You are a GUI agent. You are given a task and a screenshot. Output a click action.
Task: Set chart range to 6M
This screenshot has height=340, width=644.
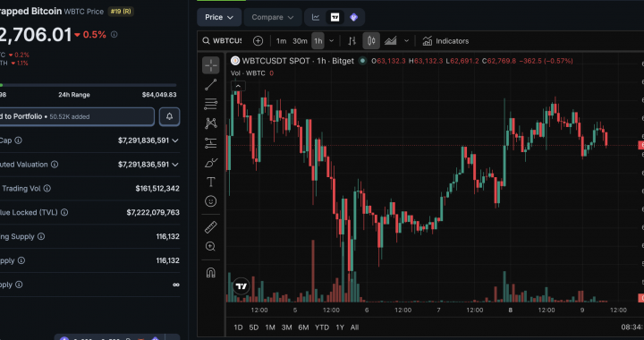(x=303, y=327)
